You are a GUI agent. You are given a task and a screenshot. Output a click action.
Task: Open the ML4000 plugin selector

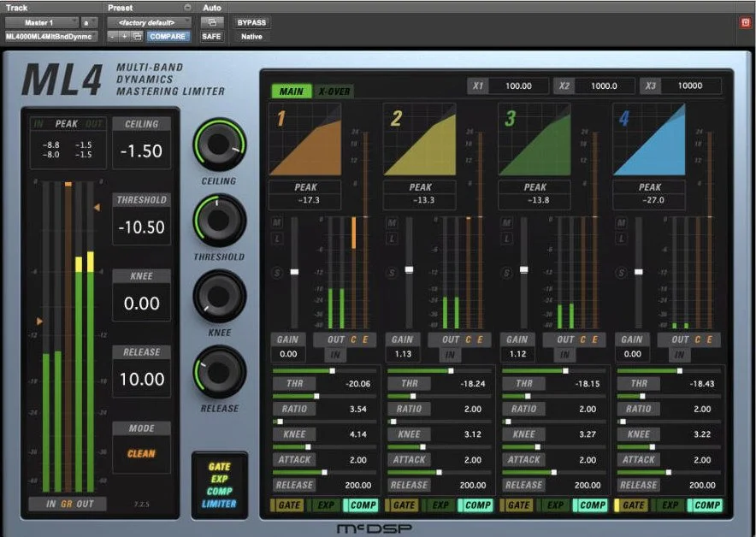51,37
